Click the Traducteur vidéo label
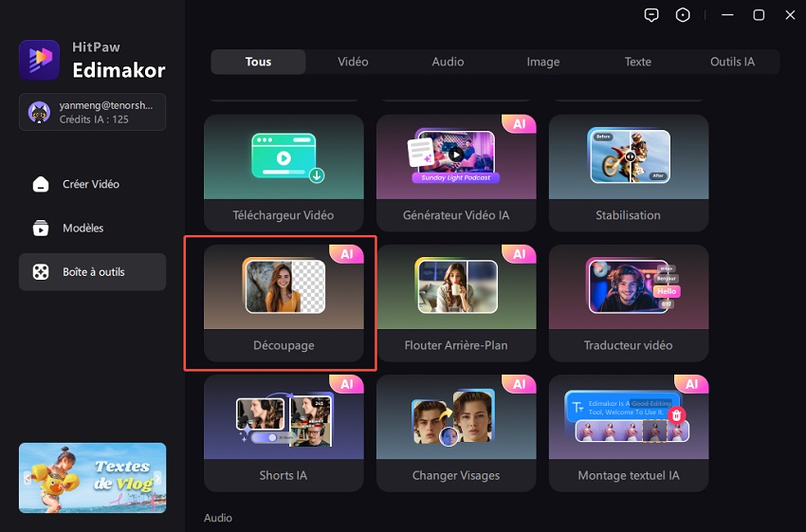Screen dimensions: 806x532 (628, 345)
